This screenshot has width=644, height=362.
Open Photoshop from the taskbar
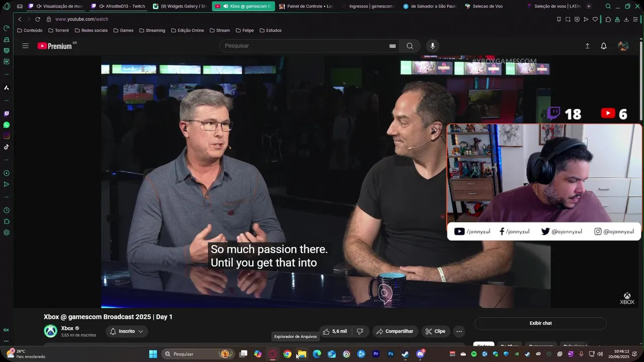[x=390, y=354]
